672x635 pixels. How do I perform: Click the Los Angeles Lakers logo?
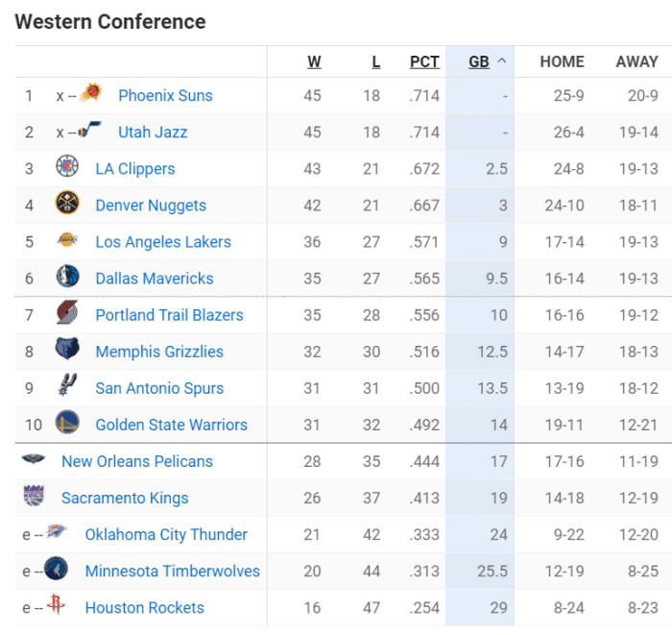67,241
